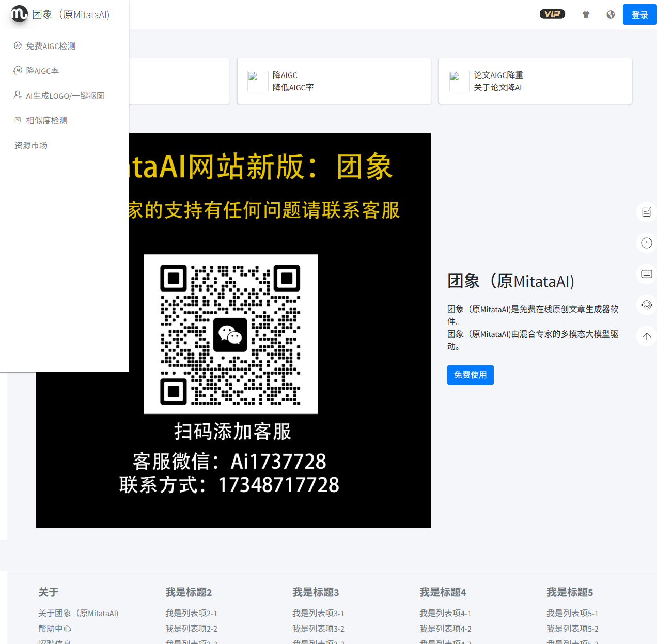Click the VIP badge icon
657x644 pixels.
[552, 14]
